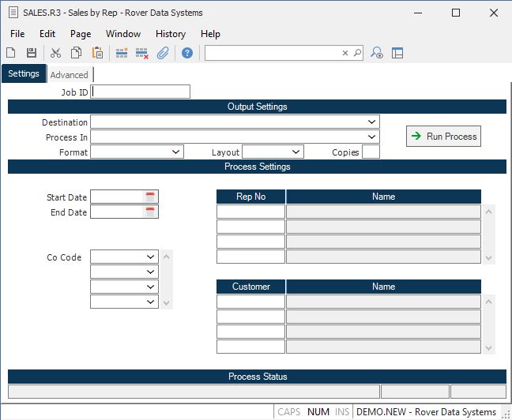Click the Save disk icon

[x=32, y=53]
